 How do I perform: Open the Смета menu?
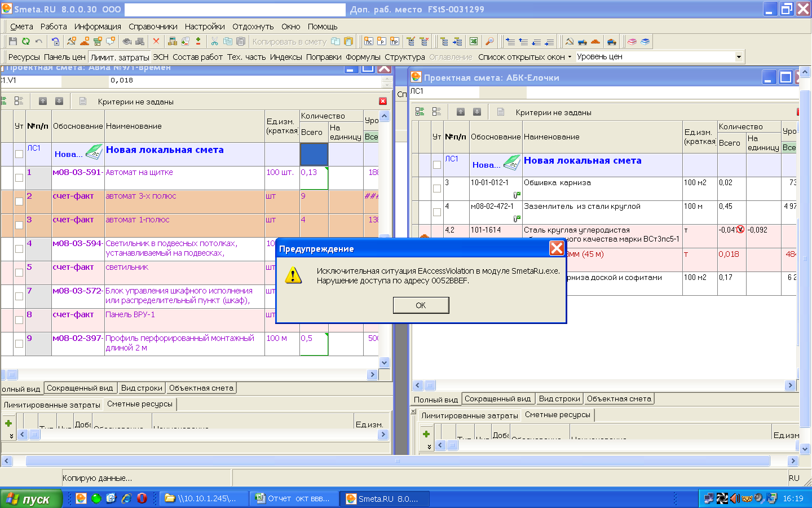[21, 27]
